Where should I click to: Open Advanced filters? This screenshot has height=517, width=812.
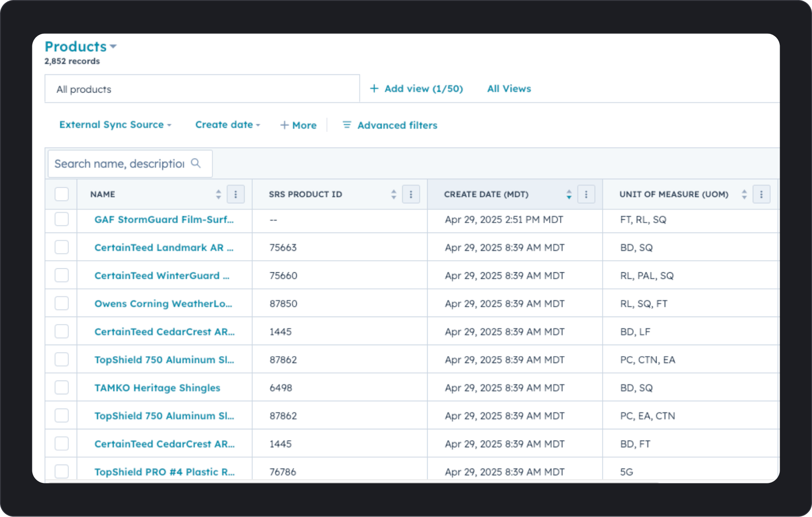(389, 125)
